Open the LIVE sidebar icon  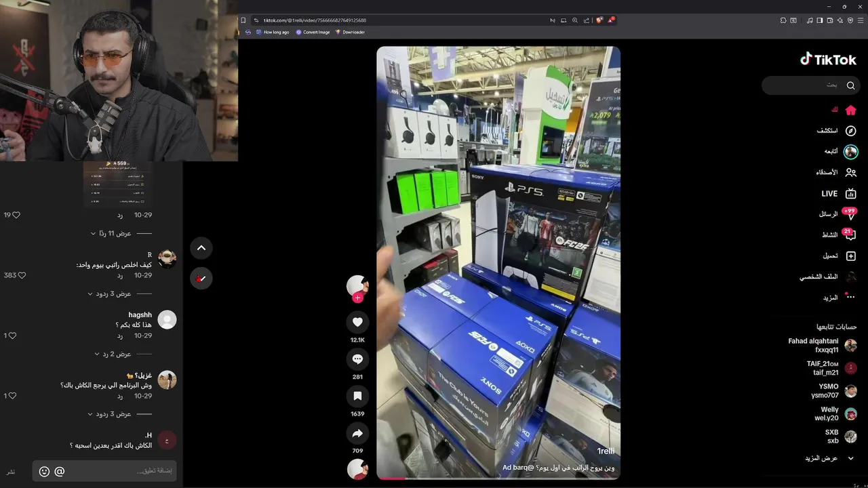(x=850, y=194)
